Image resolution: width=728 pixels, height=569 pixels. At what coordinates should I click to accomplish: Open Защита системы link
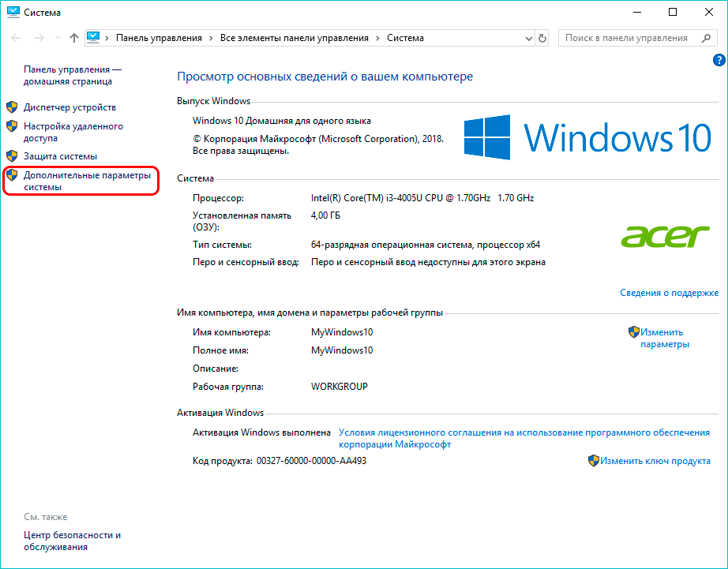(60, 156)
